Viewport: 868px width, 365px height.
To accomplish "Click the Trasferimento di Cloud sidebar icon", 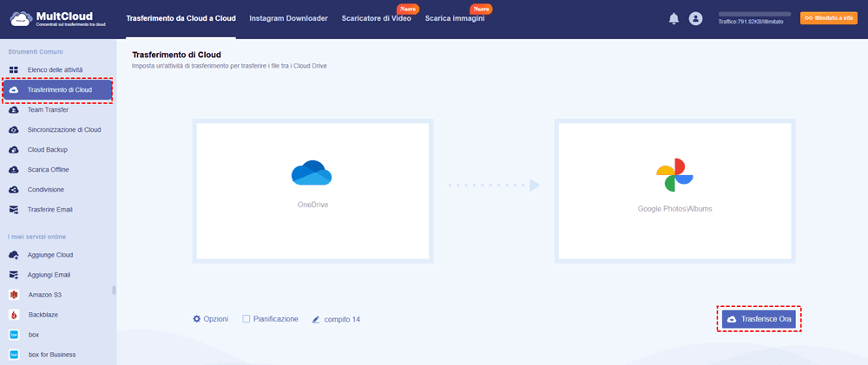I will tap(15, 90).
